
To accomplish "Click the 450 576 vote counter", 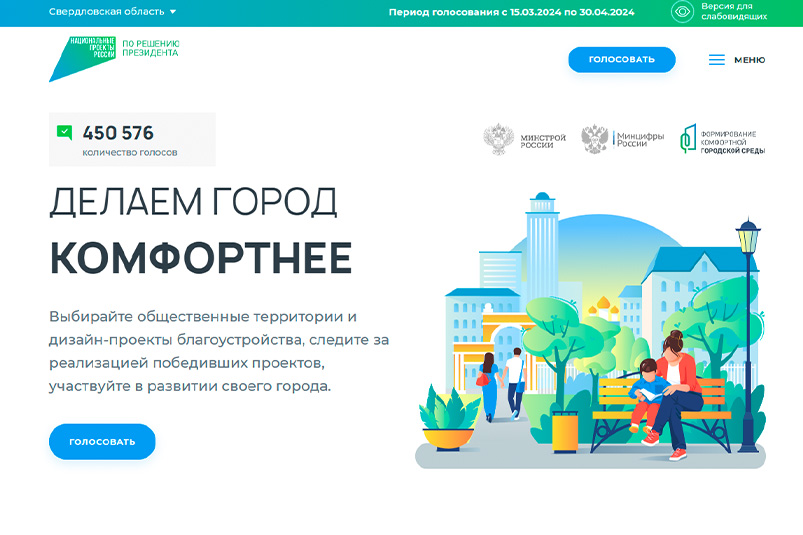I will (118, 133).
